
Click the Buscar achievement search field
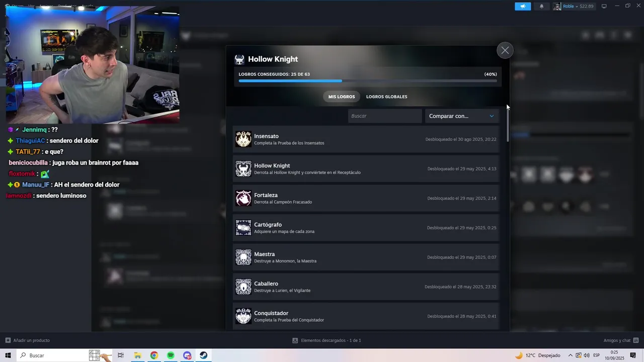[385, 116]
